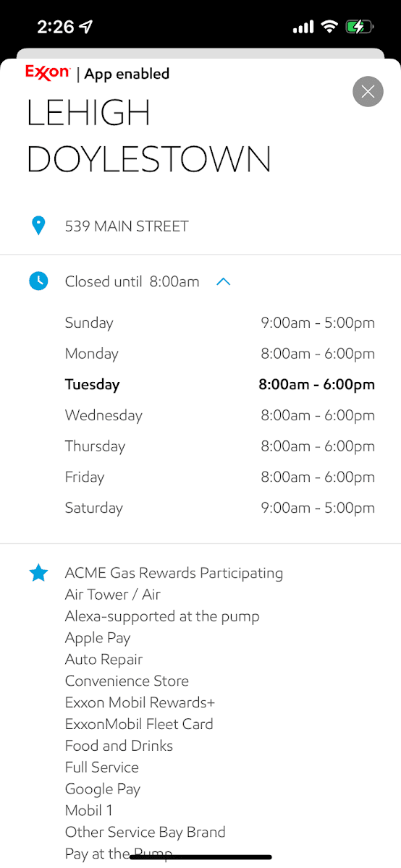The width and height of the screenshot is (401, 868).
Task: Tap the blue clock hours icon
Action: click(x=38, y=281)
